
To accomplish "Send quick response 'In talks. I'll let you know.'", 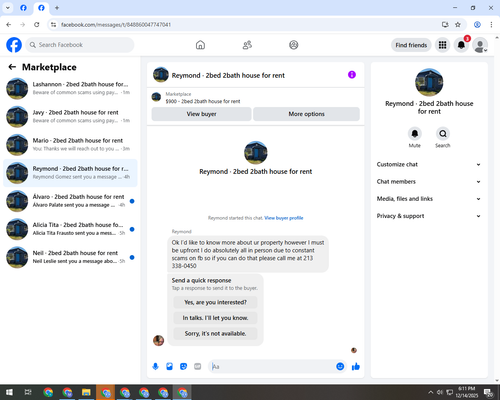I will pyautogui.click(x=215, y=318).
